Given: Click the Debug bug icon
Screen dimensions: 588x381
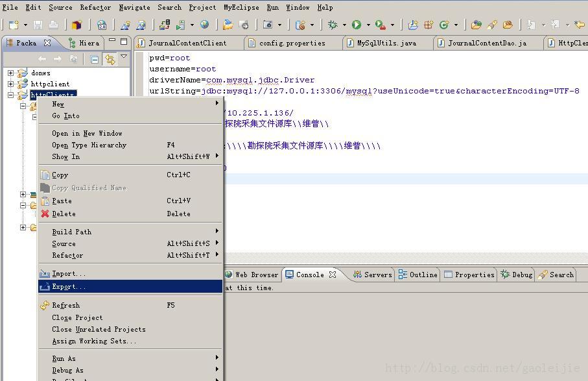Looking at the screenshot, I should [333, 25].
